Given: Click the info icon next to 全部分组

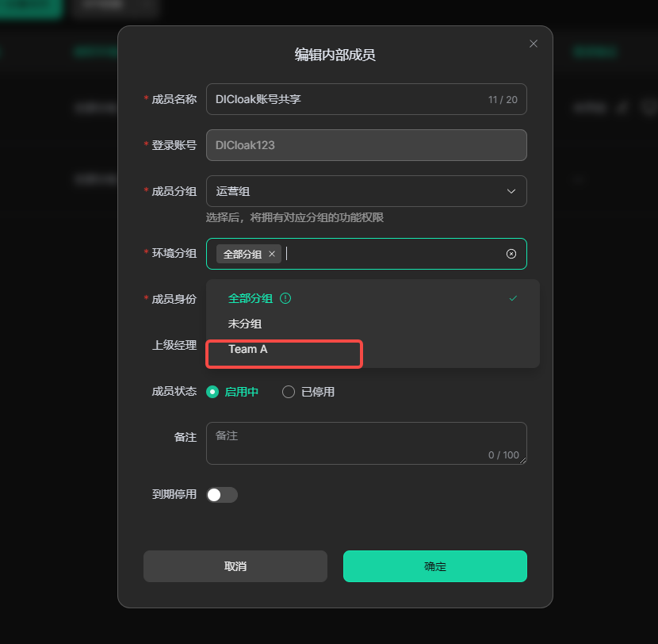Looking at the screenshot, I should coord(285,298).
